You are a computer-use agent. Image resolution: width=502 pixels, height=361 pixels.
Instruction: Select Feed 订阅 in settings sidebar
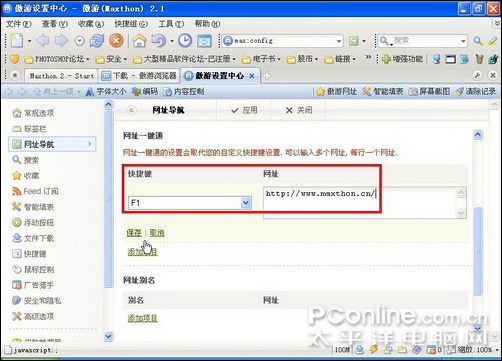tap(35, 191)
